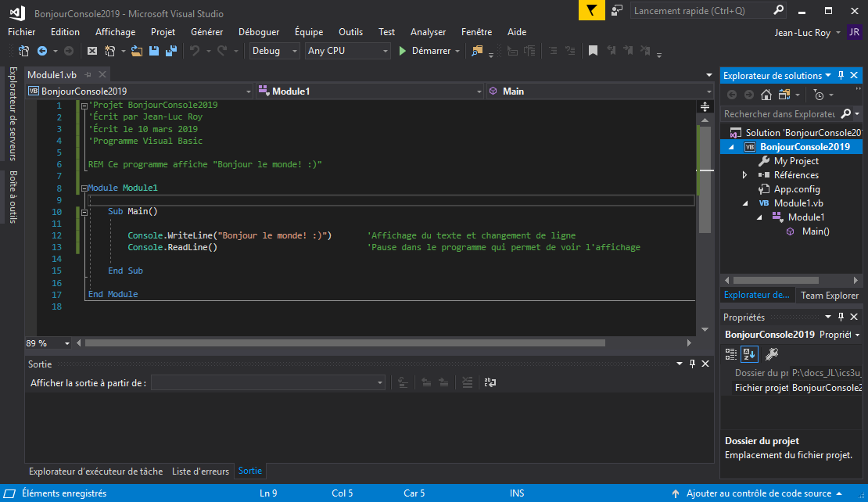Click the Open File folder icon

(137, 51)
